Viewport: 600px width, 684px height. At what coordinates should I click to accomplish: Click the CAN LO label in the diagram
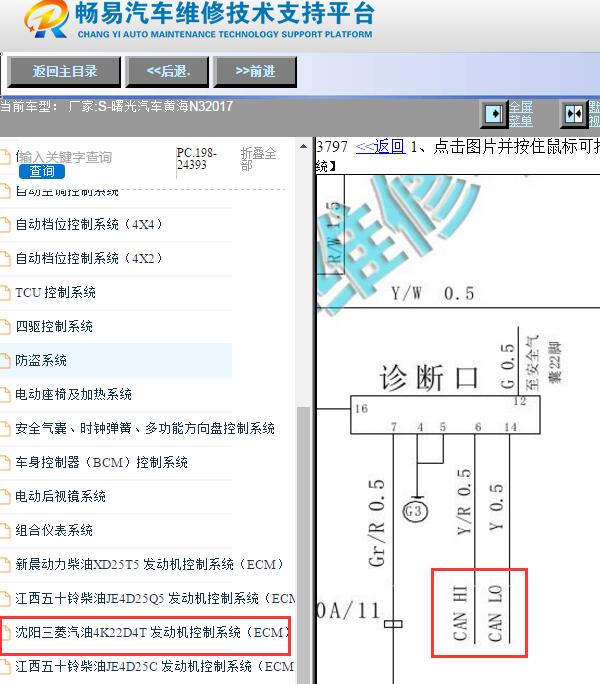495,613
